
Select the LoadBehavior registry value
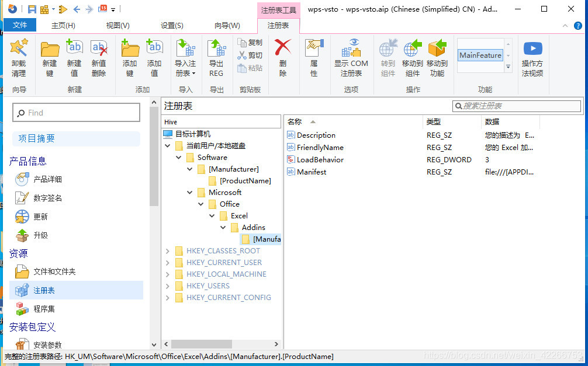pos(320,160)
